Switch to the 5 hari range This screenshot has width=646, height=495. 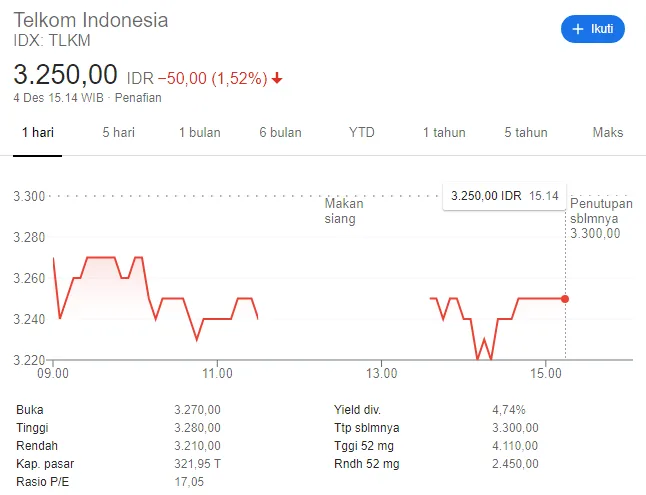[118, 133]
